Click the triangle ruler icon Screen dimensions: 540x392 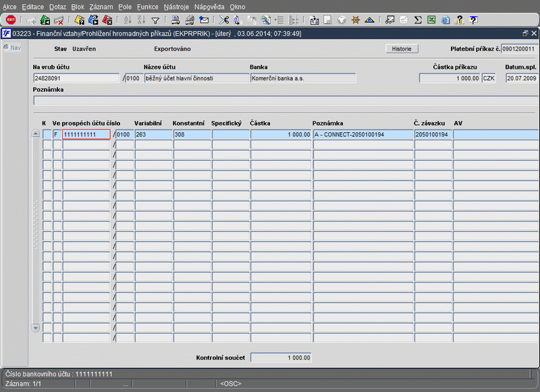pyautogui.click(x=369, y=20)
